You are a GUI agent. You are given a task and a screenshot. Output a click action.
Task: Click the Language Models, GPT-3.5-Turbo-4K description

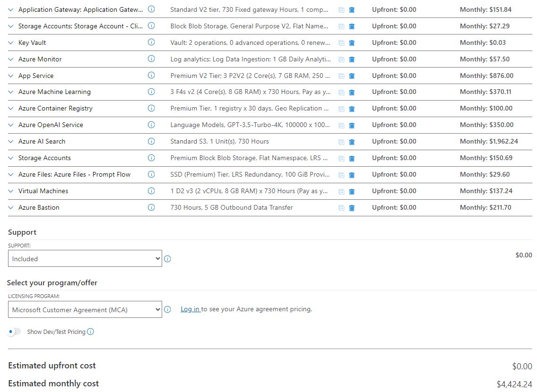tap(250, 125)
